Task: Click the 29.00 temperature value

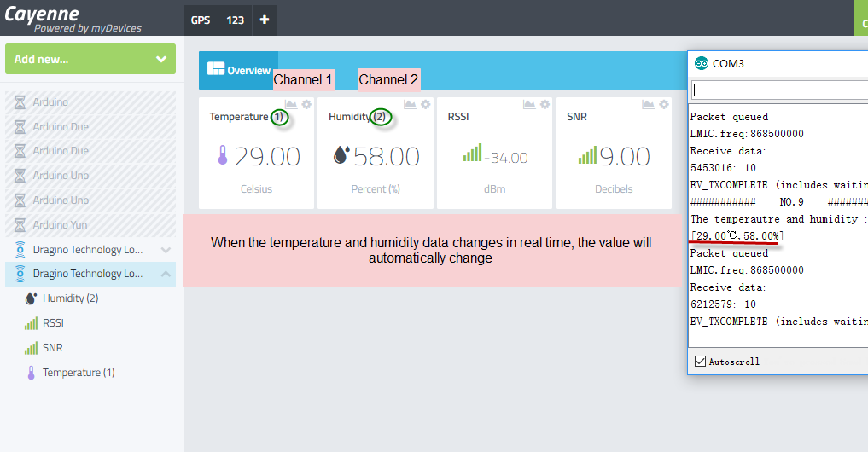Action: tap(267, 157)
